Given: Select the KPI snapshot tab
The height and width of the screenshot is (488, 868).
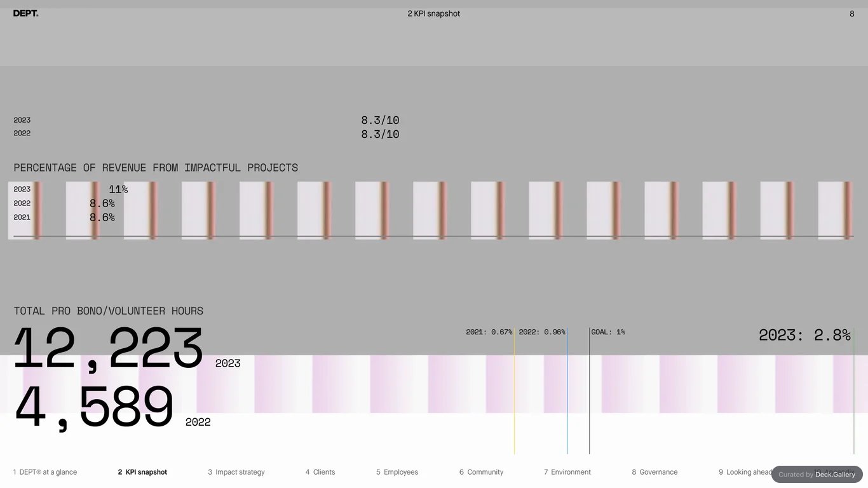Looking at the screenshot, I should [142, 472].
